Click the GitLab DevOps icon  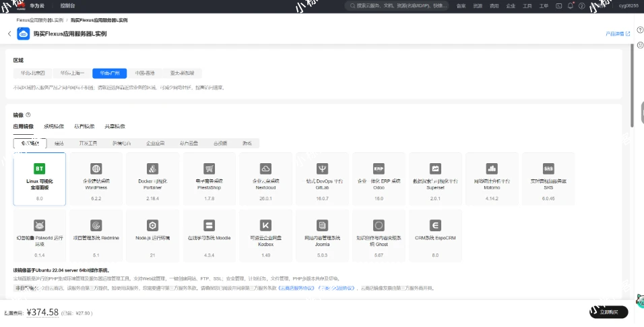point(322,169)
